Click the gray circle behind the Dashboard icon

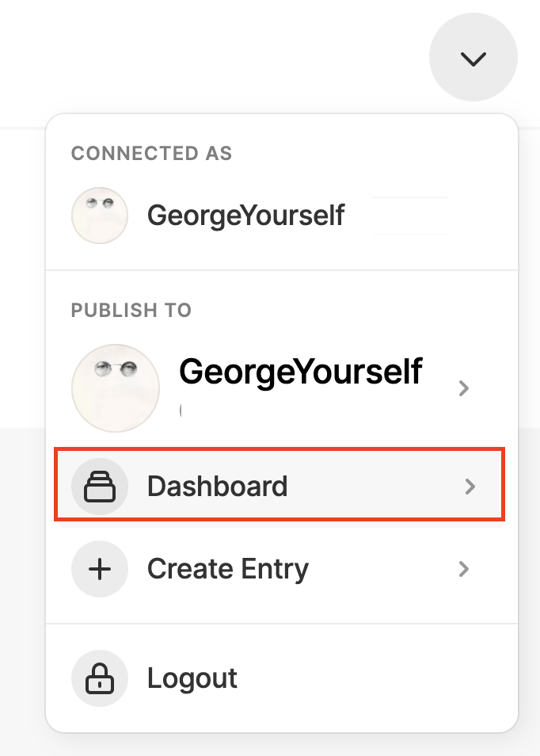(100, 487)
